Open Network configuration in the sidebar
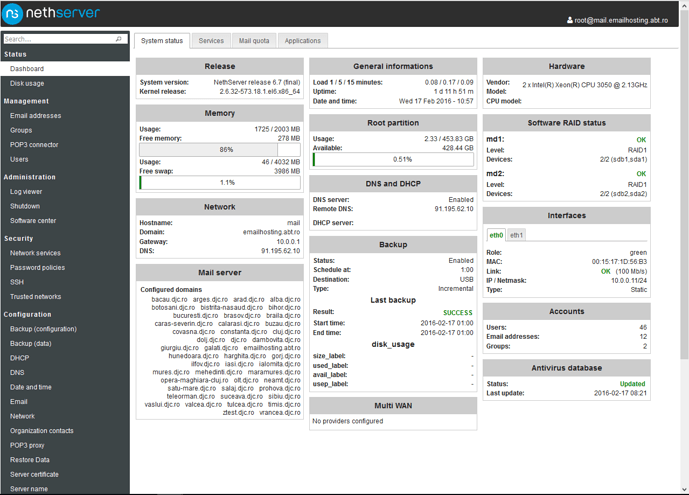 (22, 416)
